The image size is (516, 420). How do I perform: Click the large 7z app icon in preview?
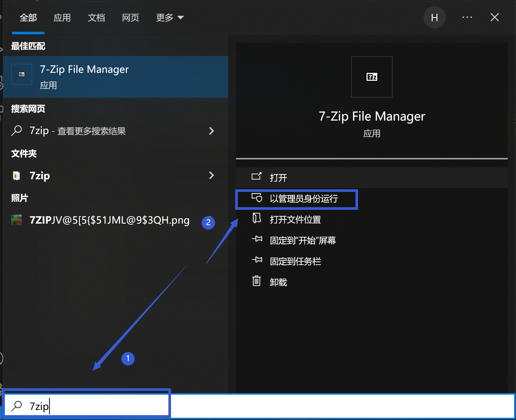click(372, 77)
